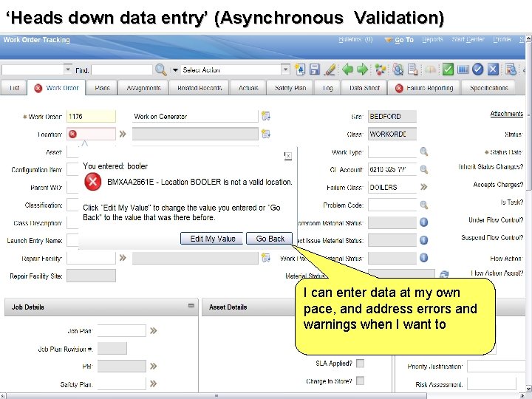The image size is (532, 399).
Task: Open the query dropdown left of Find
Action: coord(68,69)
